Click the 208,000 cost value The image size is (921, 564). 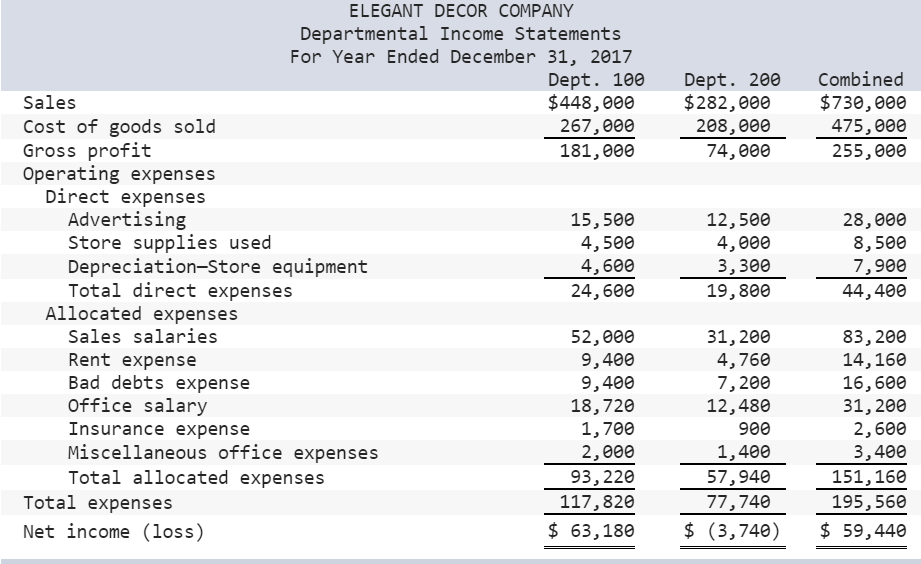point(733,126)
